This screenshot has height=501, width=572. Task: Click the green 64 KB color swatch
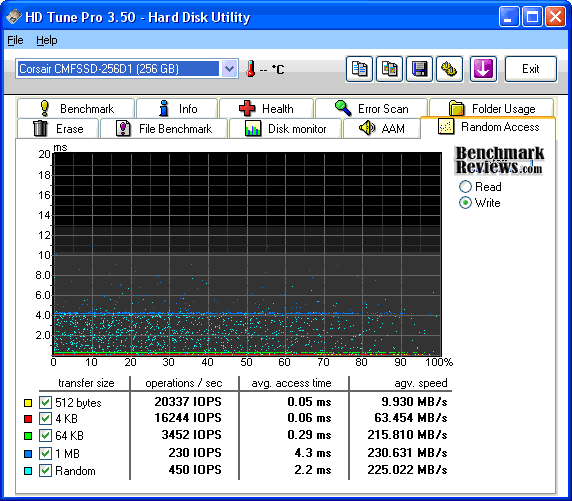[28, 436]
